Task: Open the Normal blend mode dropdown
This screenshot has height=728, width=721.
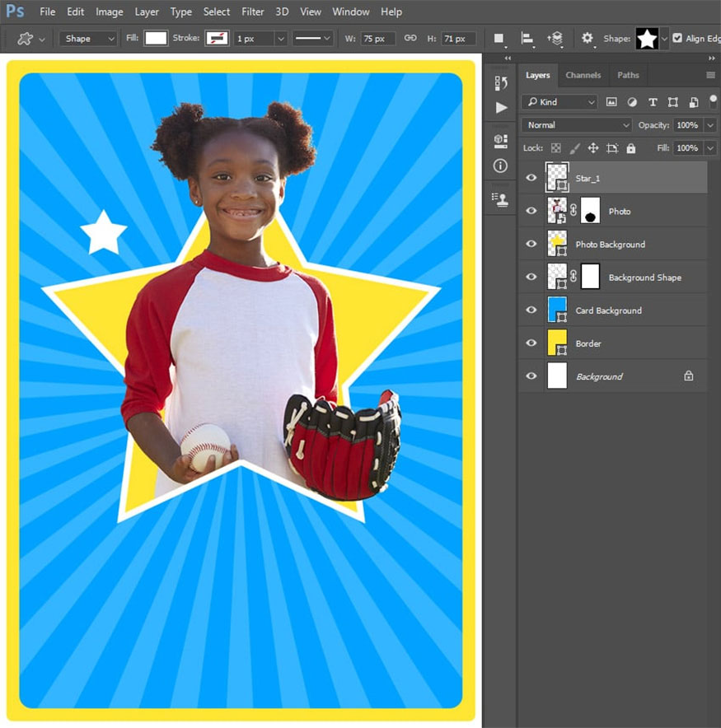Action: [576, 125]
